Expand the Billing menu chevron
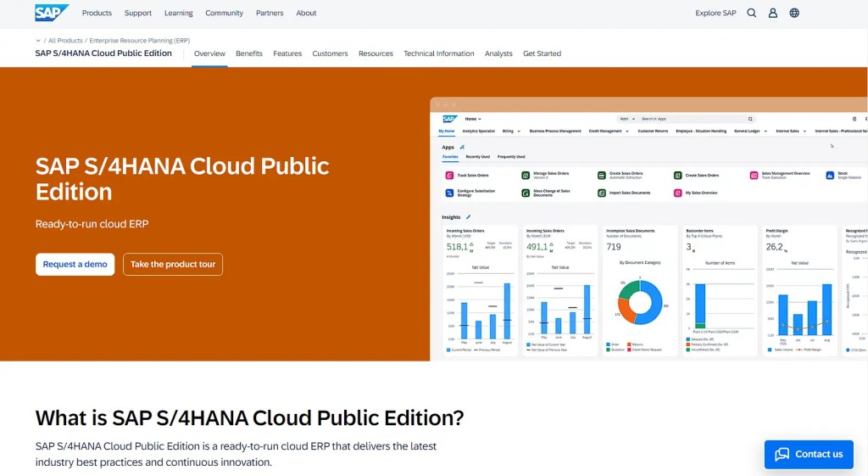The width and height of the screenshot is (868, 476). 519,132
